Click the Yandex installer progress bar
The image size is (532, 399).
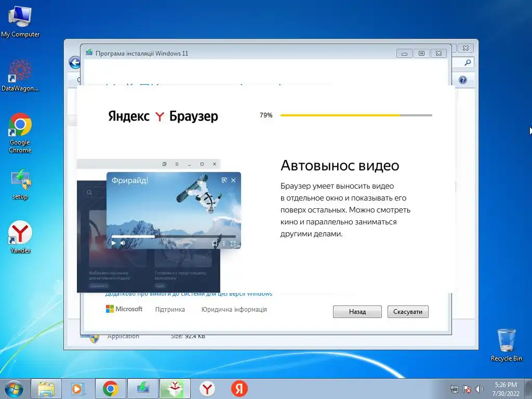[356, 115]
